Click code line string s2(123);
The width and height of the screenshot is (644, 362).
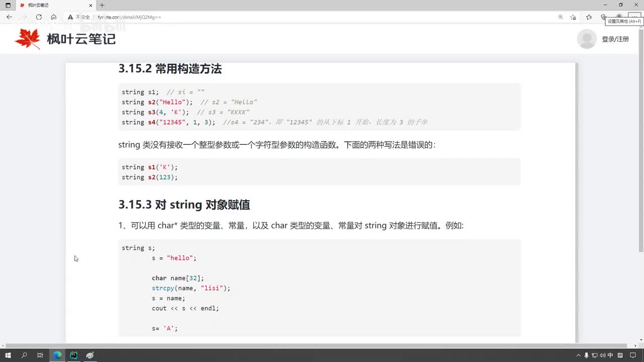150,177
